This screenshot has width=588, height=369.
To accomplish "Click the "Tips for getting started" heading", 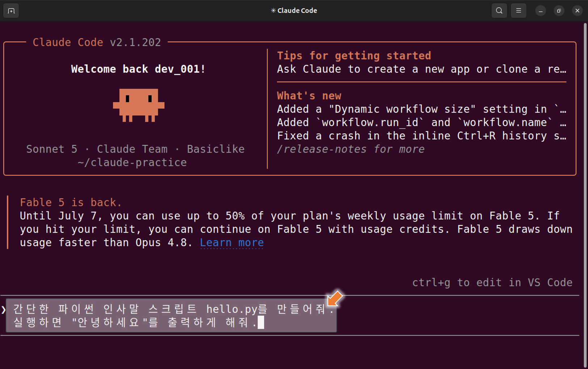I will [x=354, y=56].
